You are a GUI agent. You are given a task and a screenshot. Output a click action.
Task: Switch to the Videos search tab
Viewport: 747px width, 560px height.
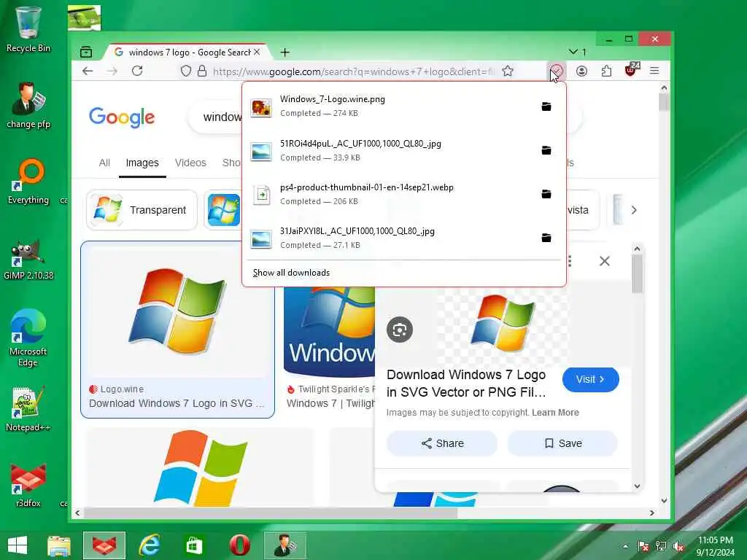[190, 163]
